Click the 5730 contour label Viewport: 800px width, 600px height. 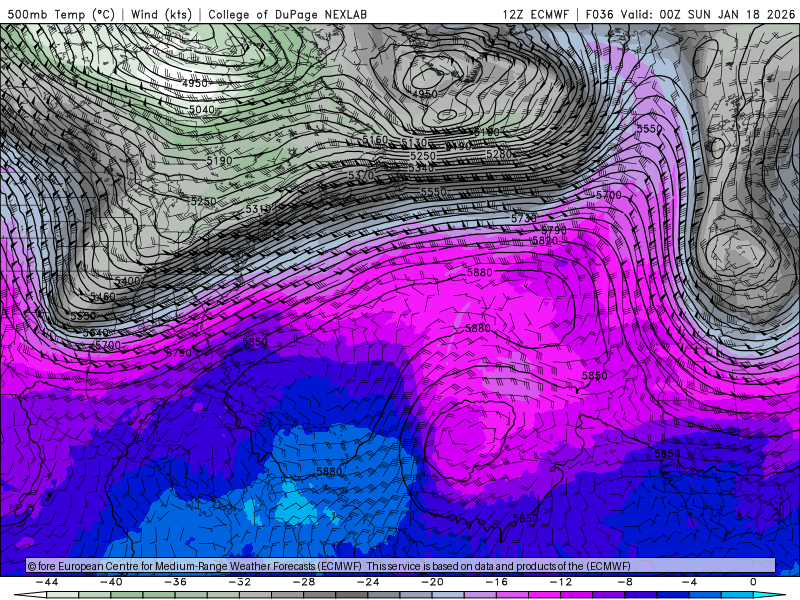524,218
